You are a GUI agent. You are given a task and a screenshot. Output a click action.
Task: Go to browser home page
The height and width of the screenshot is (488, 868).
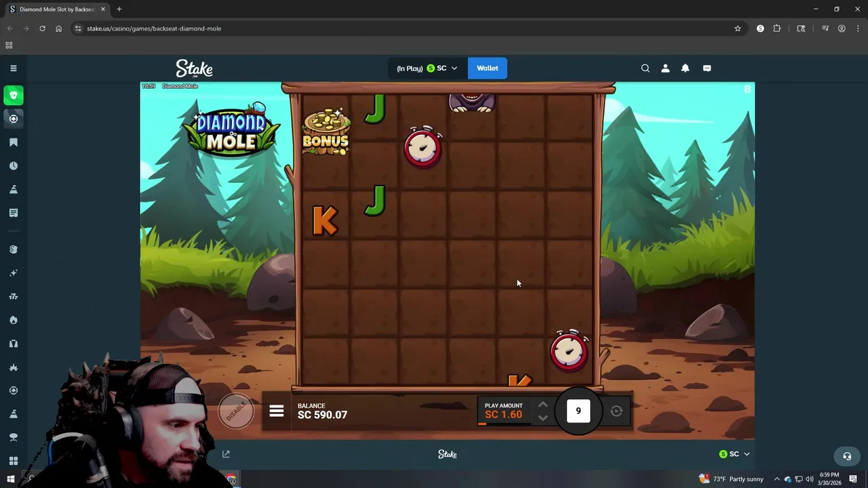coord(58,28)
